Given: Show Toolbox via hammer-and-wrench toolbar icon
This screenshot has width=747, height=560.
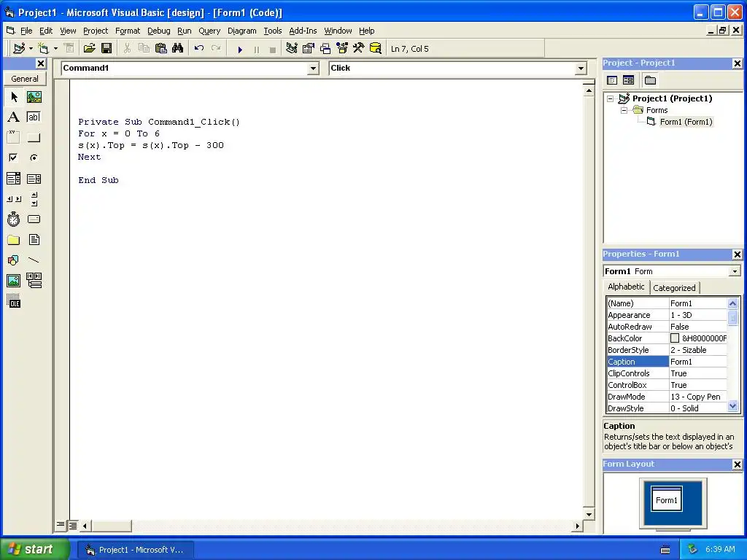Looking at the screenshot, I should (359, 49).
